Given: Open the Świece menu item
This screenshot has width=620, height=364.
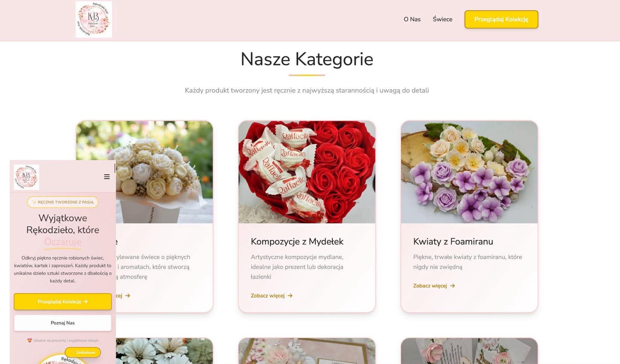Looking at the screenshot, I should [x=442, y=19].
